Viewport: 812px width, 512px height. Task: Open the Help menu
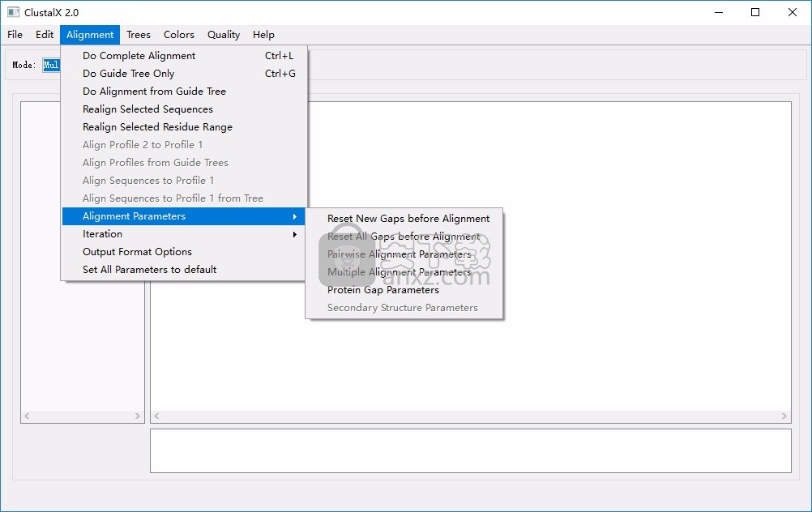tap(263, 35)
